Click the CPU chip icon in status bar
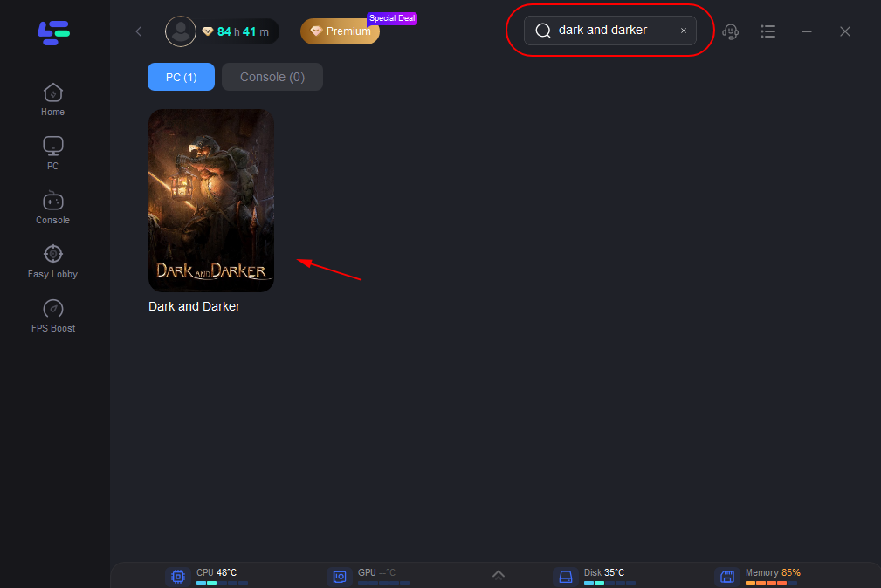The width and height of the screenshot is (881, 588). point(178,576)
